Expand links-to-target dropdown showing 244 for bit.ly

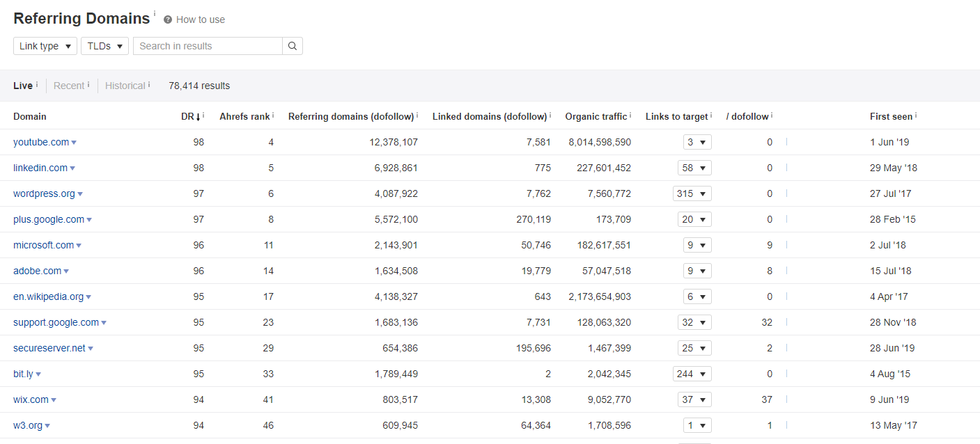[x=692, y=374]
